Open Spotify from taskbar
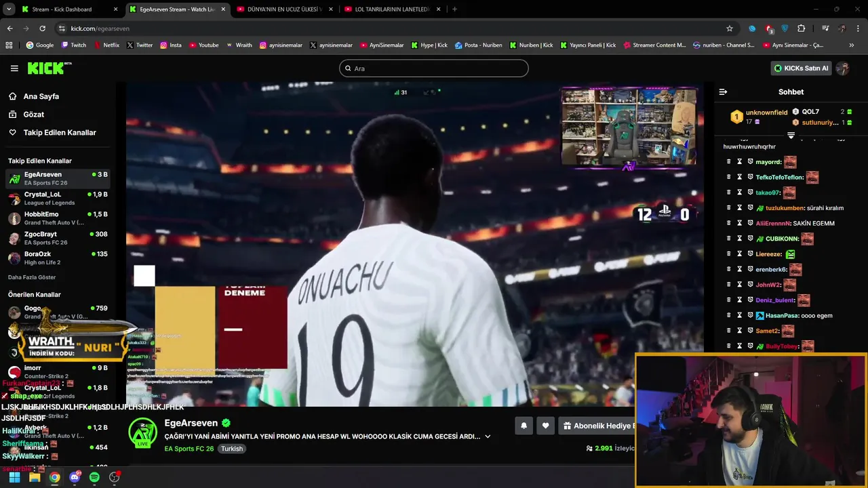The width and height of the screenshot is (868, 488). pos(94,477)
